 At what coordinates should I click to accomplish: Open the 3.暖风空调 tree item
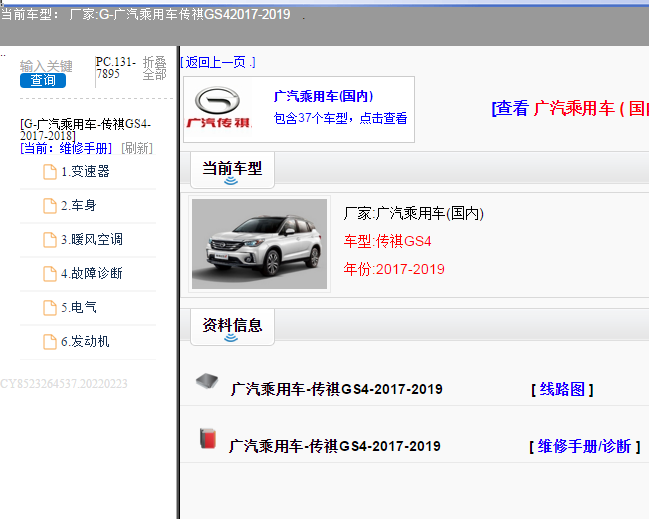click(92, 239)
